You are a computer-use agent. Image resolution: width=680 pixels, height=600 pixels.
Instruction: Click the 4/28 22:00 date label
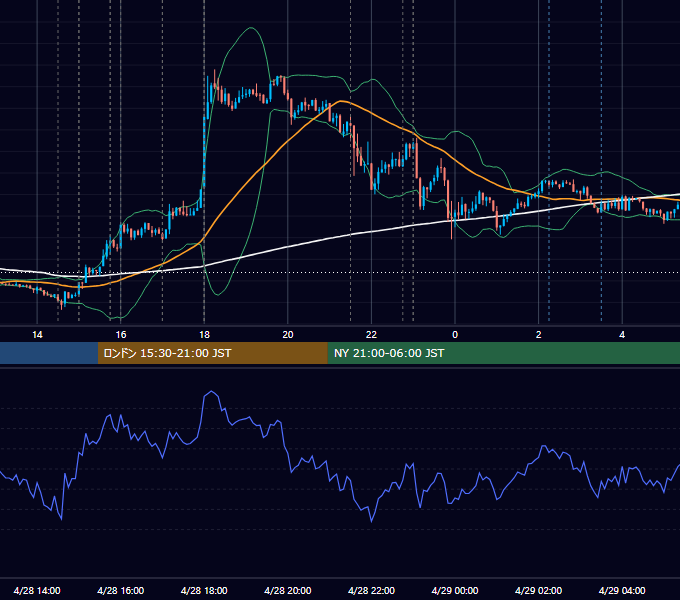click(x=371, y=590)
